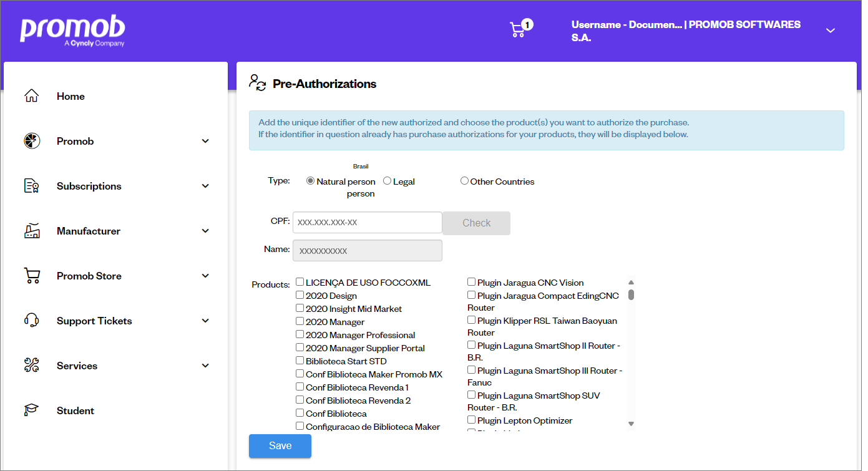Check 2020 Insight Mid Market
This screenshot has height=471, width=868.
(x=300, y=308)
